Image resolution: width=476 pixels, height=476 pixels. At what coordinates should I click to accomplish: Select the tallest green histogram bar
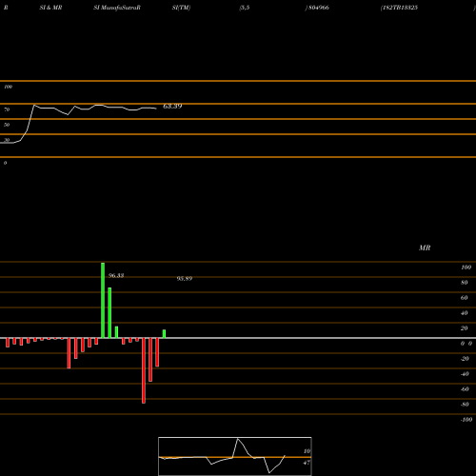(103, 300)
